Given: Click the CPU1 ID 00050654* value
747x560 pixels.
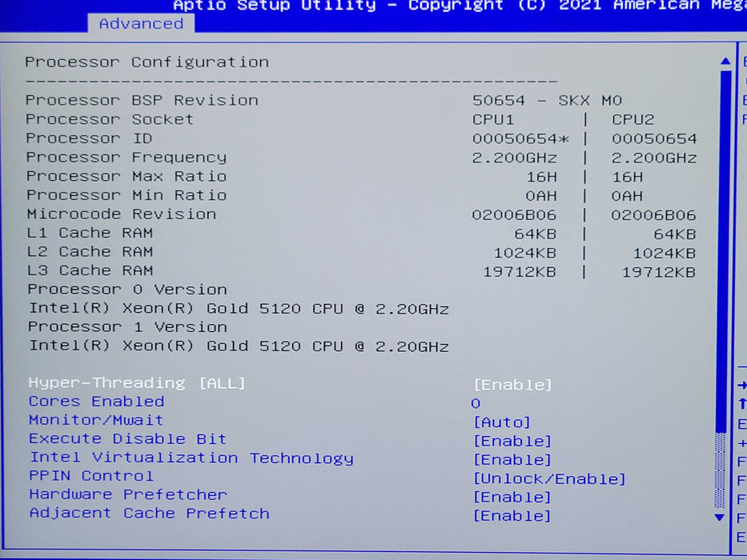Looking at the screenshot, I should click(520, 139).
